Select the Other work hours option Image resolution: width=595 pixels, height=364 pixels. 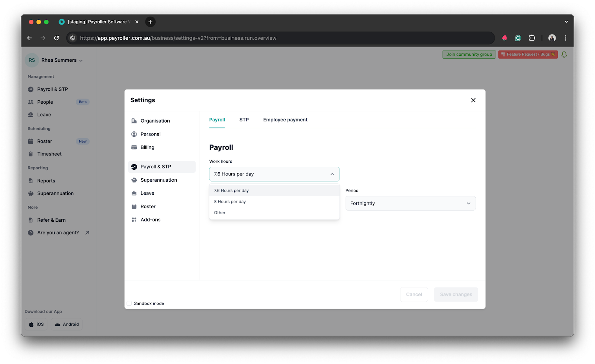(220, 213)
